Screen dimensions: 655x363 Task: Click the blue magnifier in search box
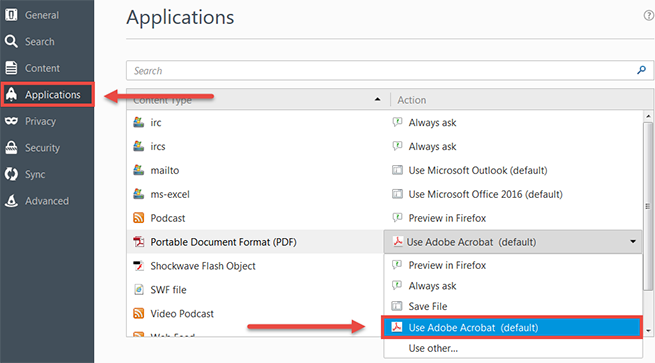[642, 70]
